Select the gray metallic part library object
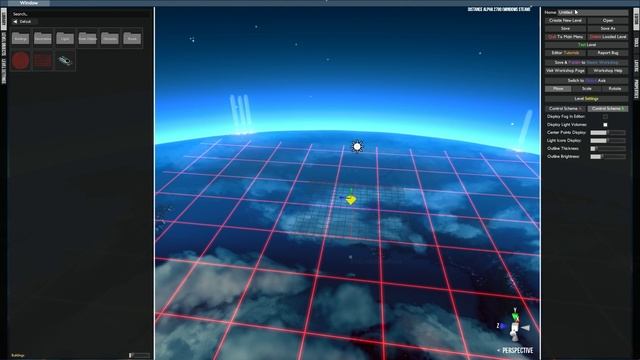Viewport: 640px width, 360px height. click(x=65, y=60)
